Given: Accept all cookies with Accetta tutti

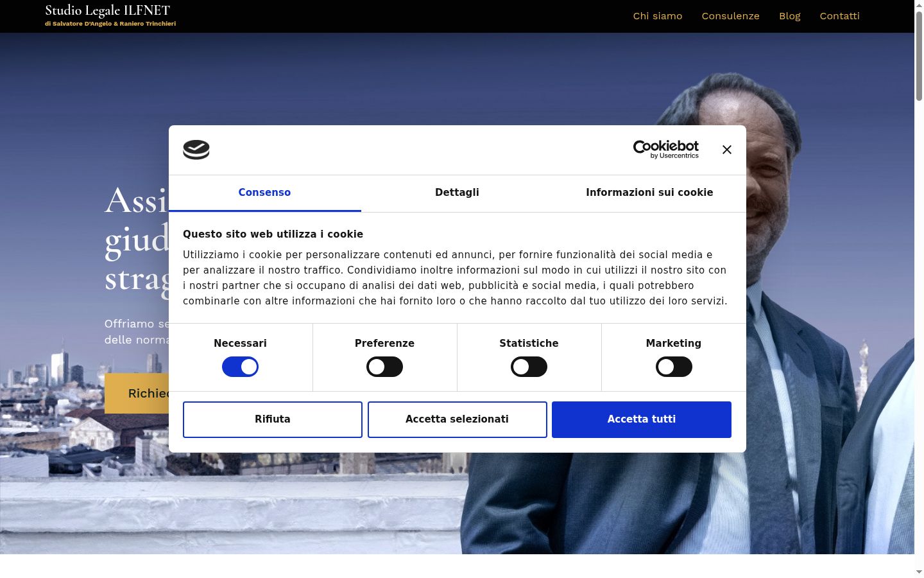Looking at the screenshot, I should point(642,419).
